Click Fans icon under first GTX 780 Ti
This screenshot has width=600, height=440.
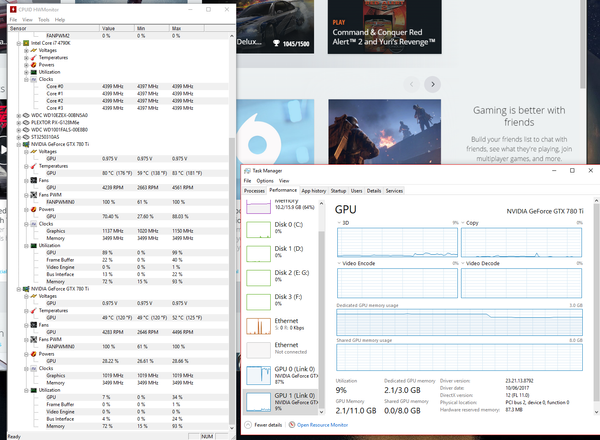pyautogui.click(x=34, y=180)
